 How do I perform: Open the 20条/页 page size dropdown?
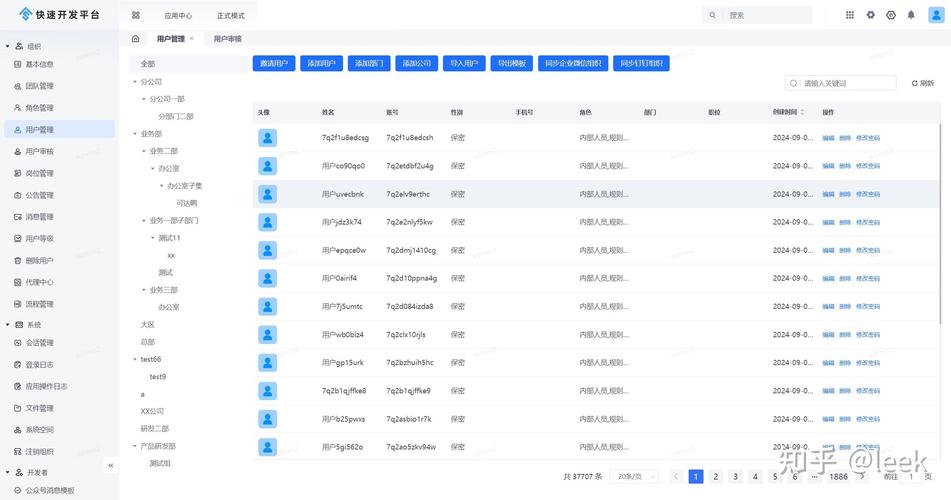pos(634,477)
